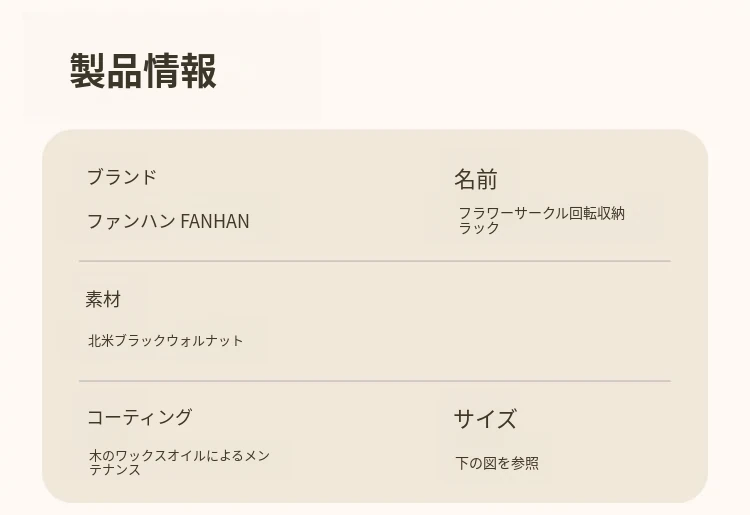Image resolution: width=750 pixels, height=515 pixels.
Task: Select the サイズ label
Action: 485,420
